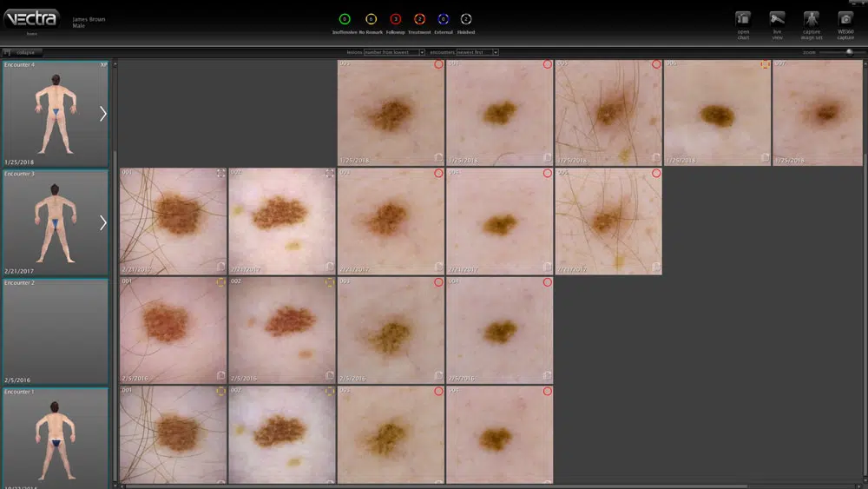The height and width of the screenshot is (489, 868).
Task: Click red status circle on lesion 005 from 2/21/2017
Action: pos(656,174)
